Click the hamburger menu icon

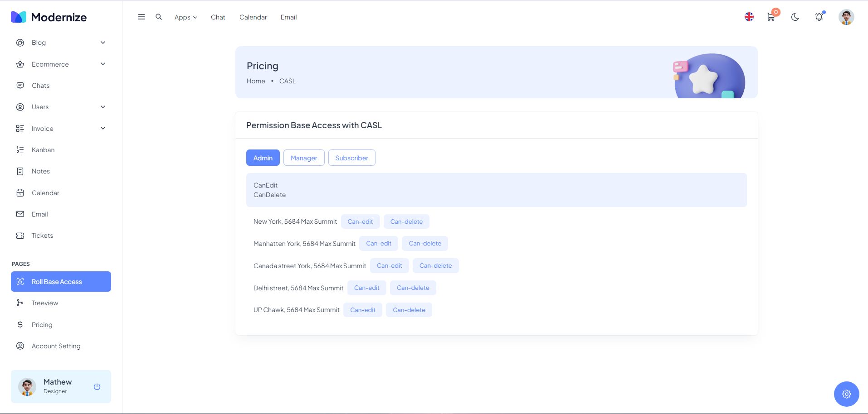tap(141, 17)
